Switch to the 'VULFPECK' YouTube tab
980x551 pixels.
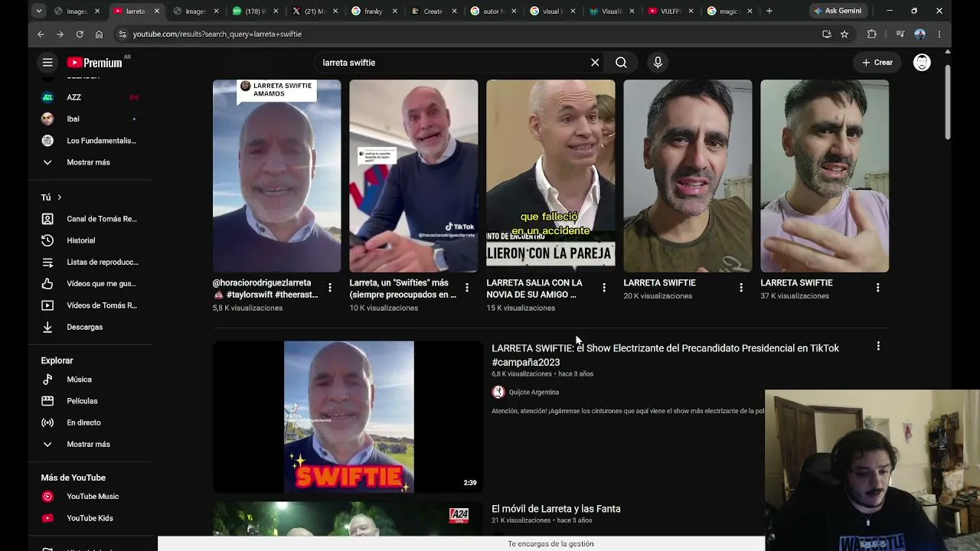pyautogui.click(x=671, y=11)
